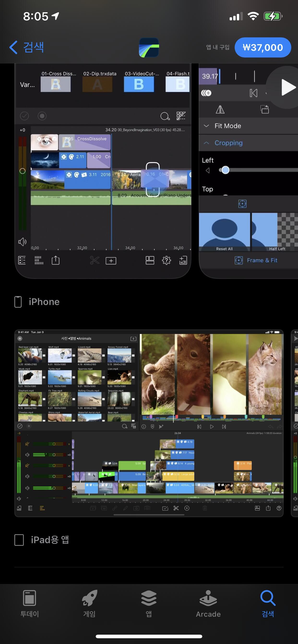Tap the LumaFusion app icon in header

[149, 47]
